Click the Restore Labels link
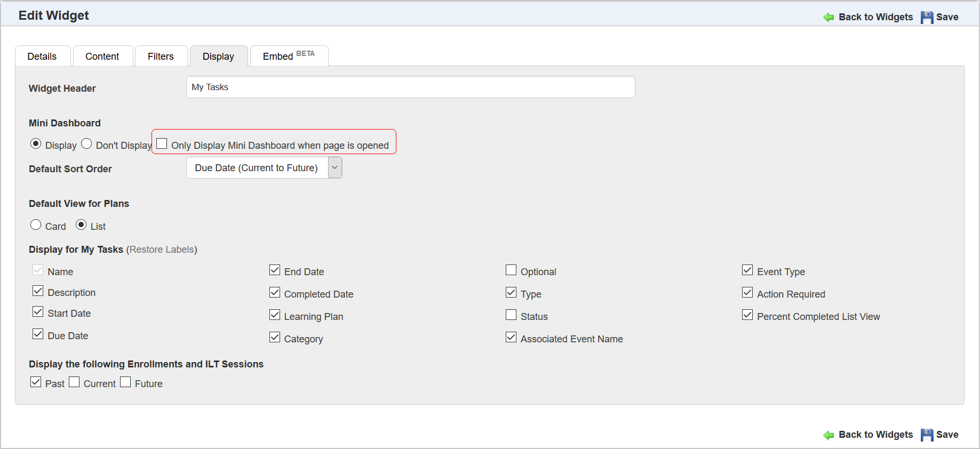The height and width of the screenshot is (449, 980). click(162, 250)
